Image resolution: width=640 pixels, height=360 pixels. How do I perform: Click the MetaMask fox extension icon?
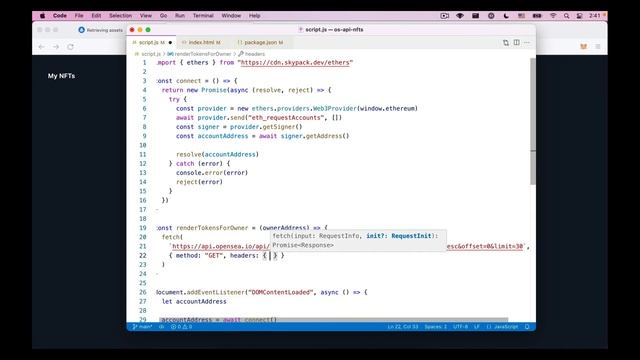[x=583, y=47]
